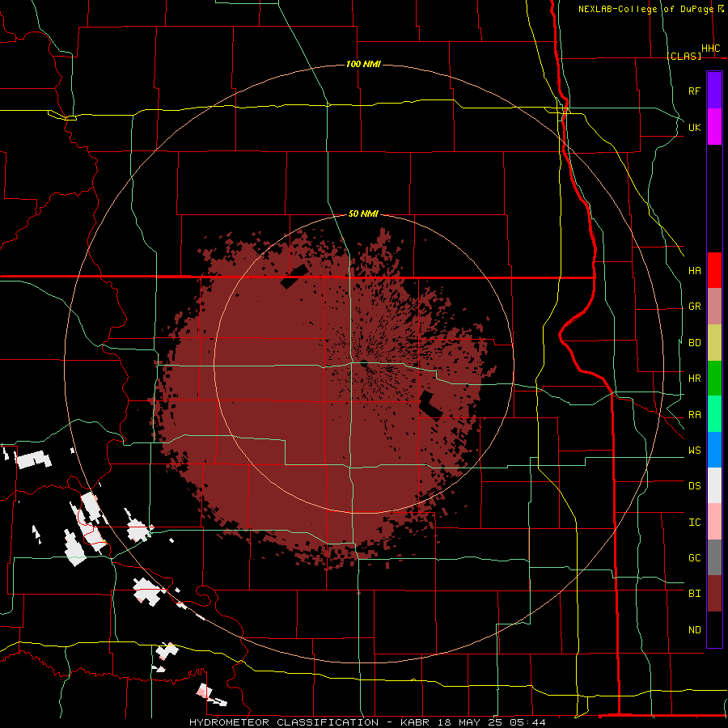
Task: Select the GC gray legend swatch
Action: (714, 557)
